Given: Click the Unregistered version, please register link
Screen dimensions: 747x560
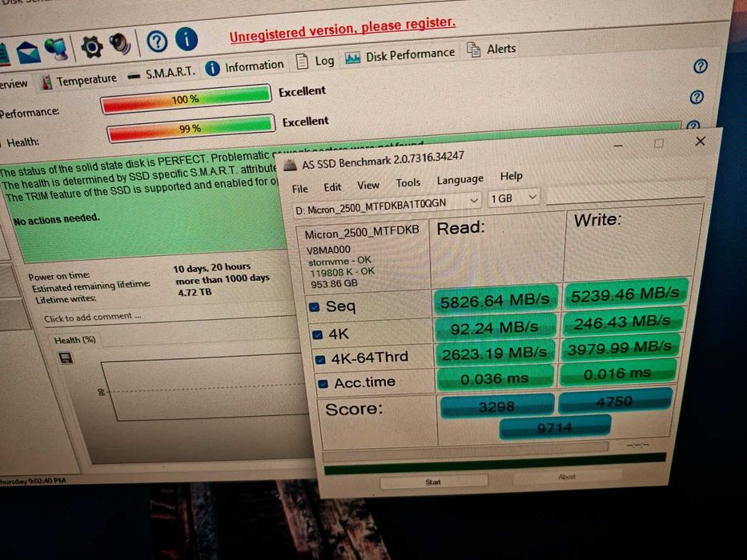Looking at the screenshot, I should tap(342, 30).
